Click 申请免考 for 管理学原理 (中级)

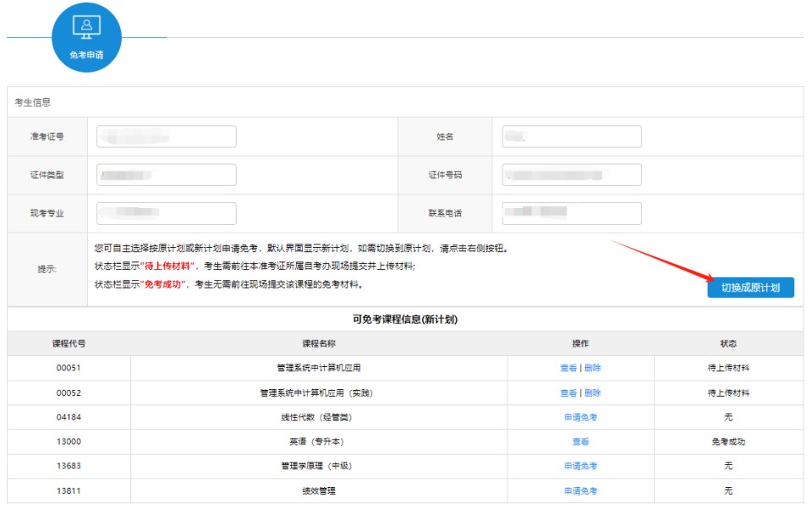tap(580, 467)
